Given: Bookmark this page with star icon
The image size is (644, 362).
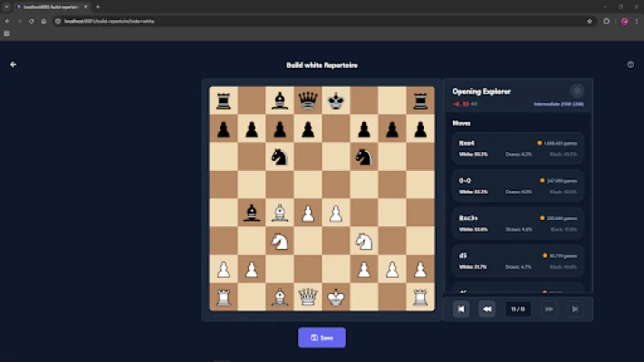Looking at the screenshot, I should coord(590,21).
